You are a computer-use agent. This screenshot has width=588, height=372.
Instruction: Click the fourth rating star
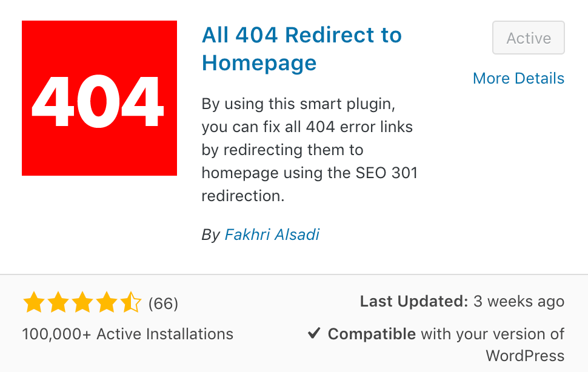point(106,302)
